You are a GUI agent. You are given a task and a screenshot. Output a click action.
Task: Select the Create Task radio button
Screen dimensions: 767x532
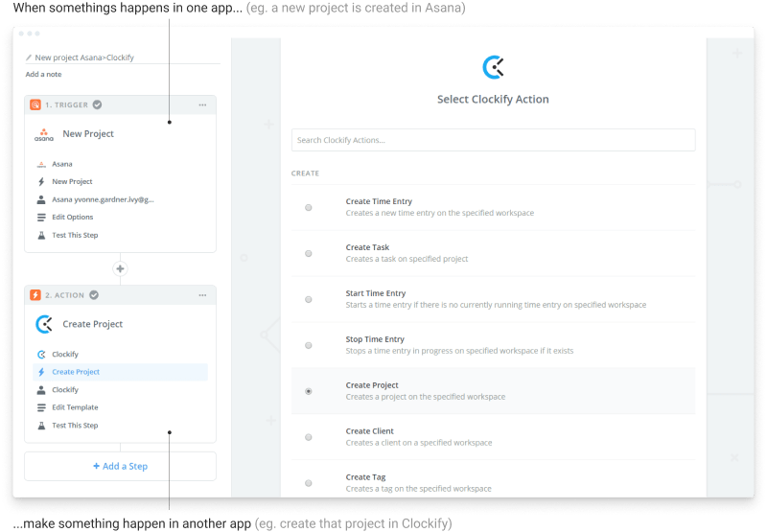(309, 253)
